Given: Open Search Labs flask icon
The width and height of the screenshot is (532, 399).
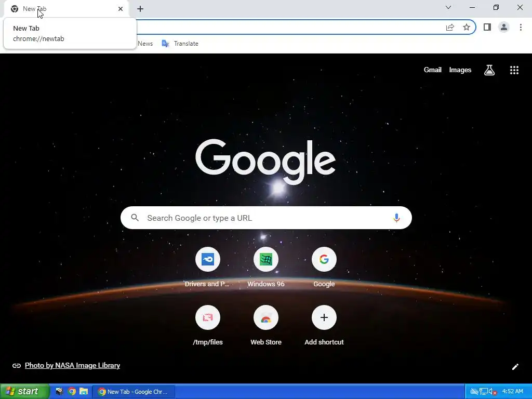Looking at the screenshot, I should pos(489,70).
